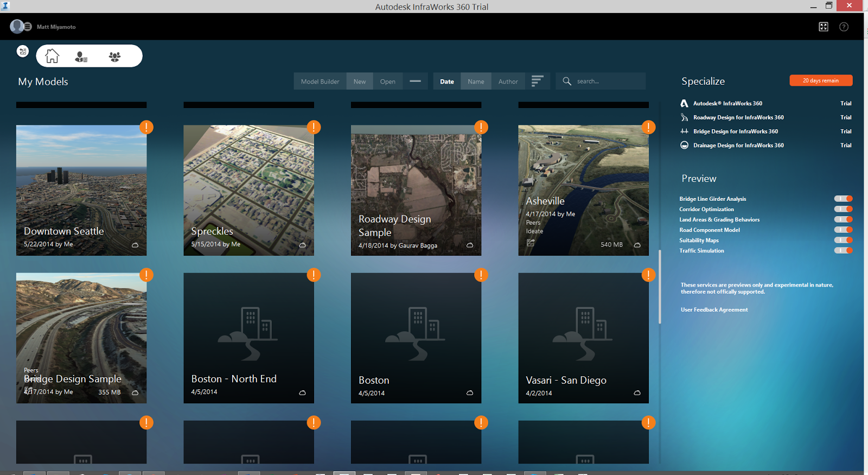Click the warning badge on Roadway Design Sample
868x475 pixels.
pyautogui.click(x=481, y=127)
